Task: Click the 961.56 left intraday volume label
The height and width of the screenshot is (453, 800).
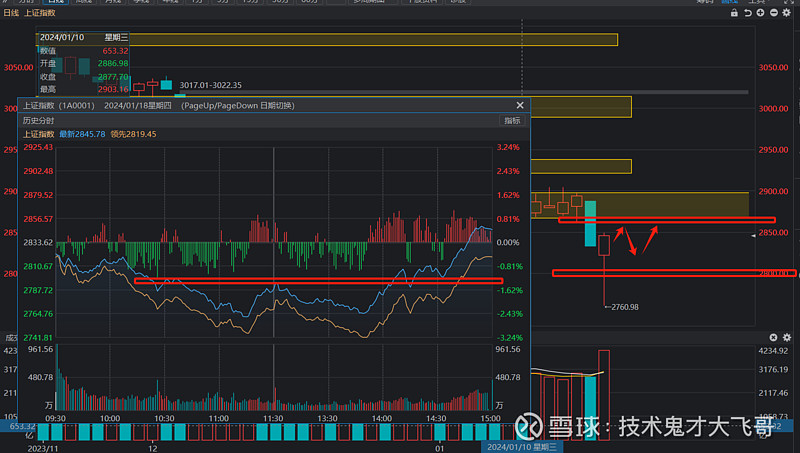Action: click(x=40, y=349)
